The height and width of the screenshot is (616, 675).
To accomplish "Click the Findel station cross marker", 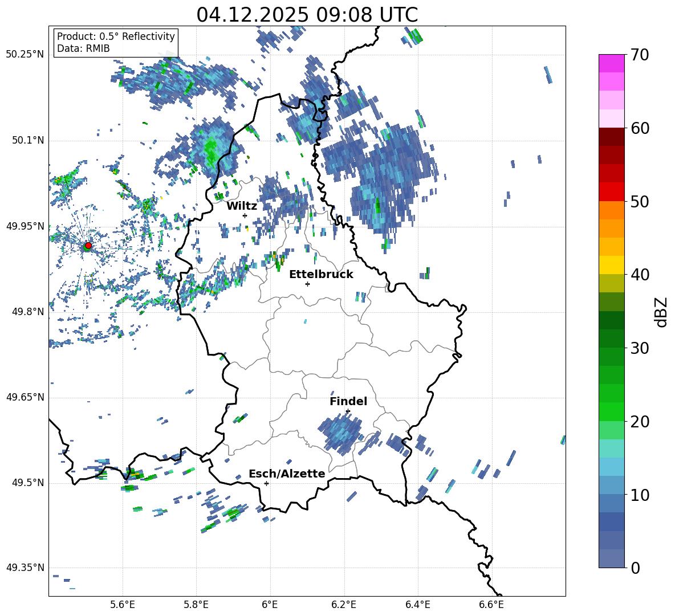I will [348, 411].
